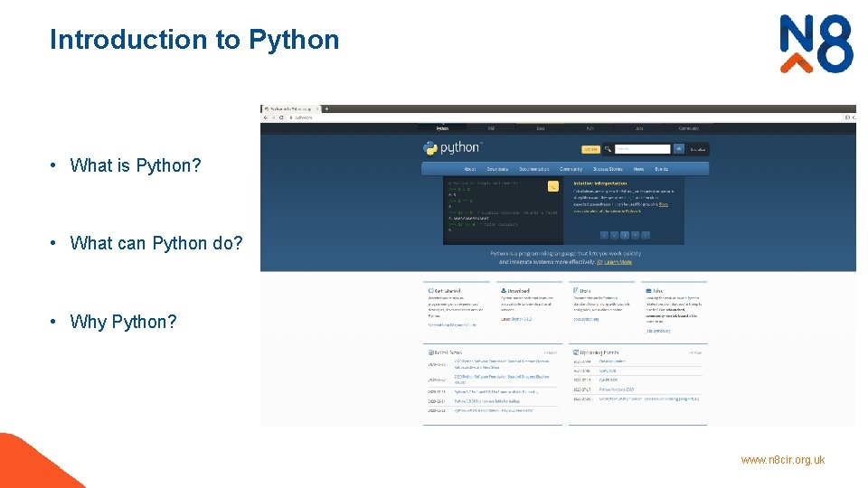Open the Beginner's Guide link under Get Started
The width and height of the screenshot is (868, 488).
[x=452, y=325]
